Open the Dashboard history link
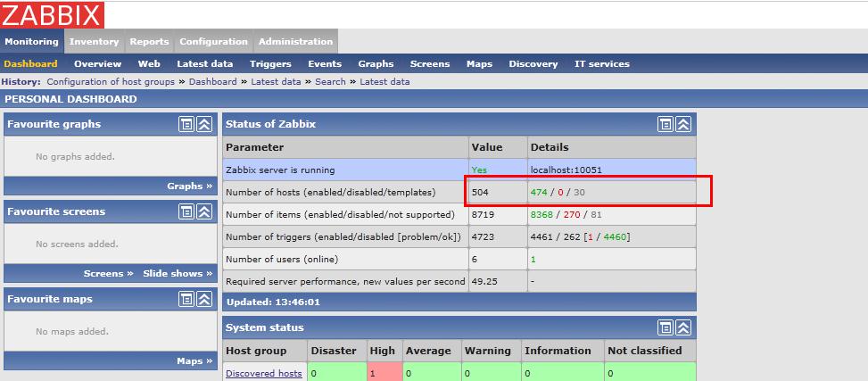This screenshot has width=868, height=381. [x=212, y=81]
